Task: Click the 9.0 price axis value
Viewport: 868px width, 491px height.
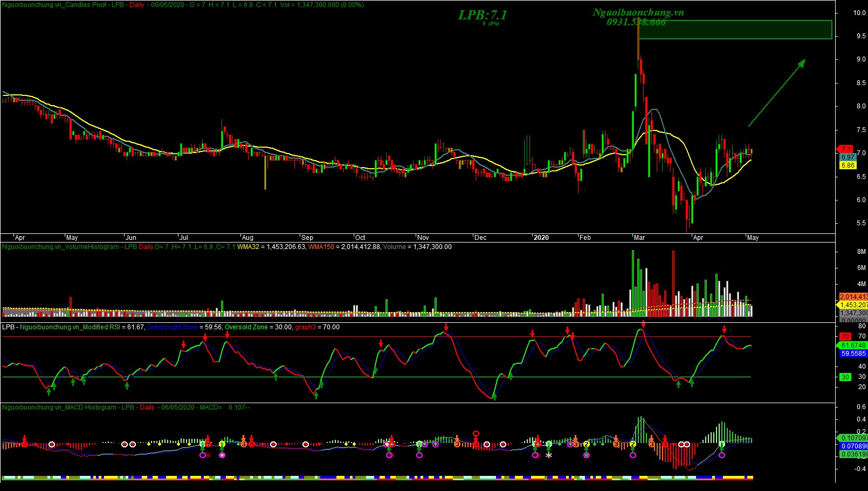Action: [x=861, y=59]
